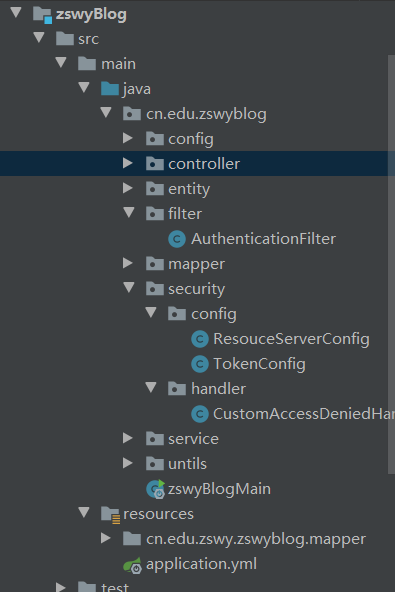
Task: Expand the controller package
Action: point(128,163)
